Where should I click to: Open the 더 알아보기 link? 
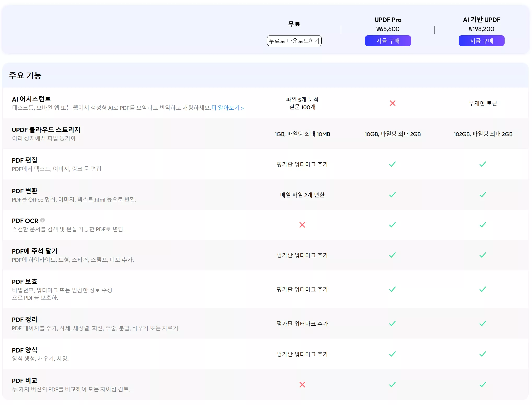pos(227,108)
